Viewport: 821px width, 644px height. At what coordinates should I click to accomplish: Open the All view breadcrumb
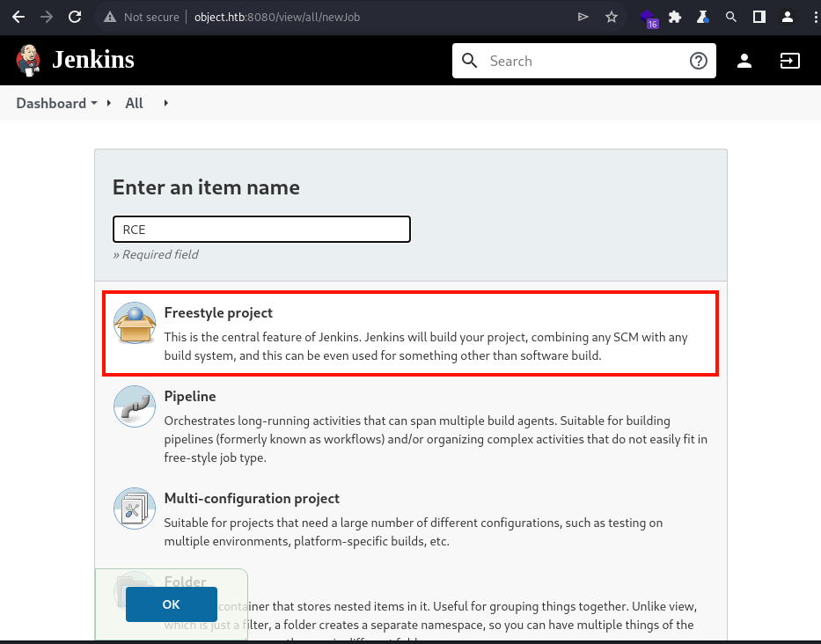click(x=134, y=103)
